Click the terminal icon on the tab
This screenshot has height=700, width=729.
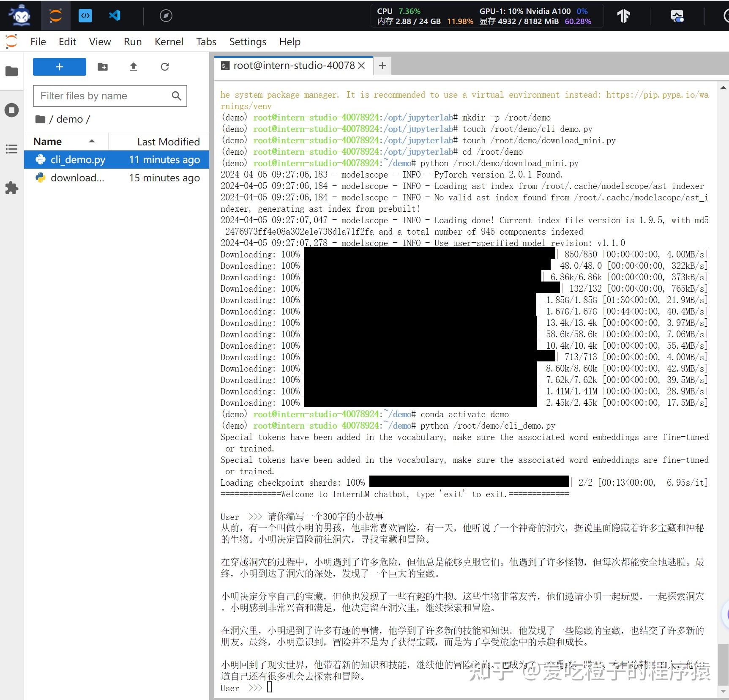(x=226, y=66)
